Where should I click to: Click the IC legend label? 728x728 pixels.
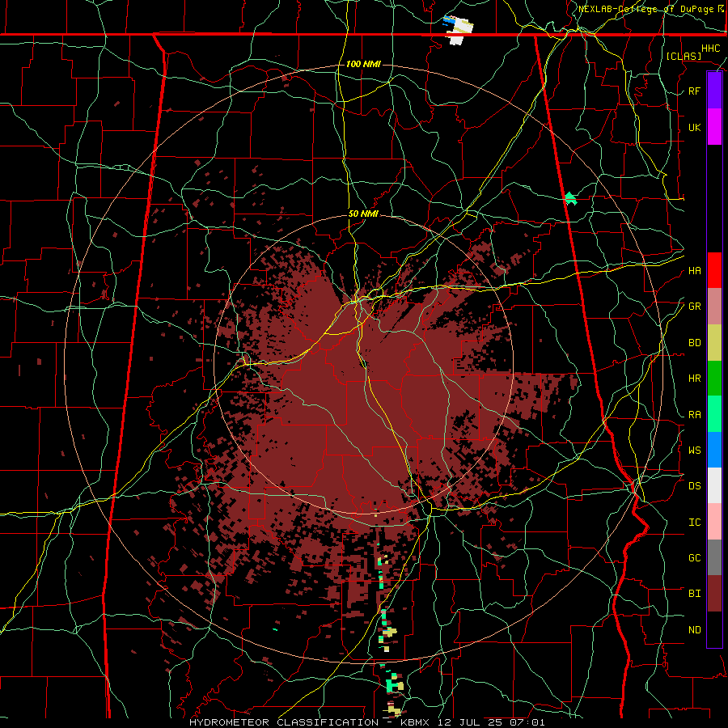[x=694, y=523]
